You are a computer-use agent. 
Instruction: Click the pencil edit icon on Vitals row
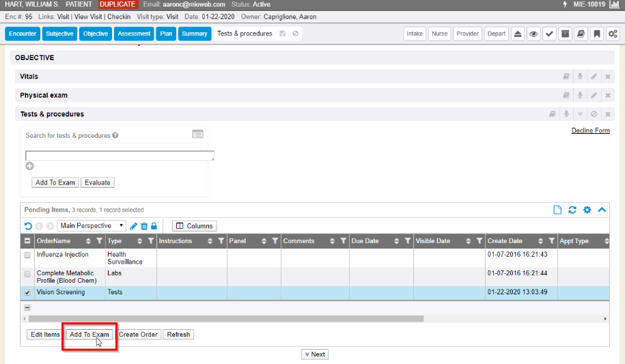tap(594, 77)
